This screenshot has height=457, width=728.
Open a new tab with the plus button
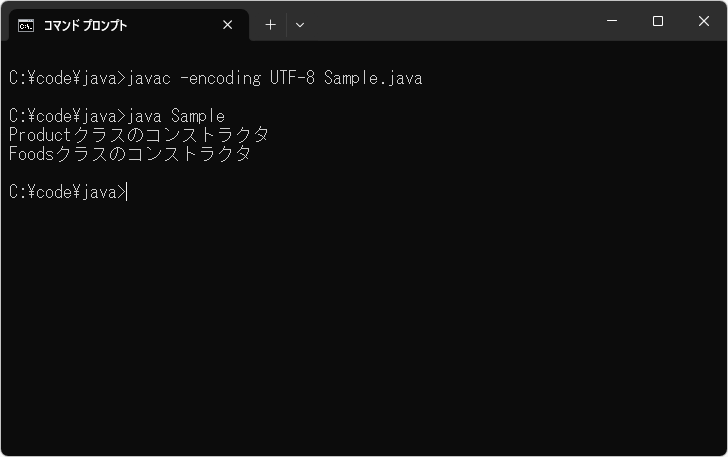click(270, 25)
